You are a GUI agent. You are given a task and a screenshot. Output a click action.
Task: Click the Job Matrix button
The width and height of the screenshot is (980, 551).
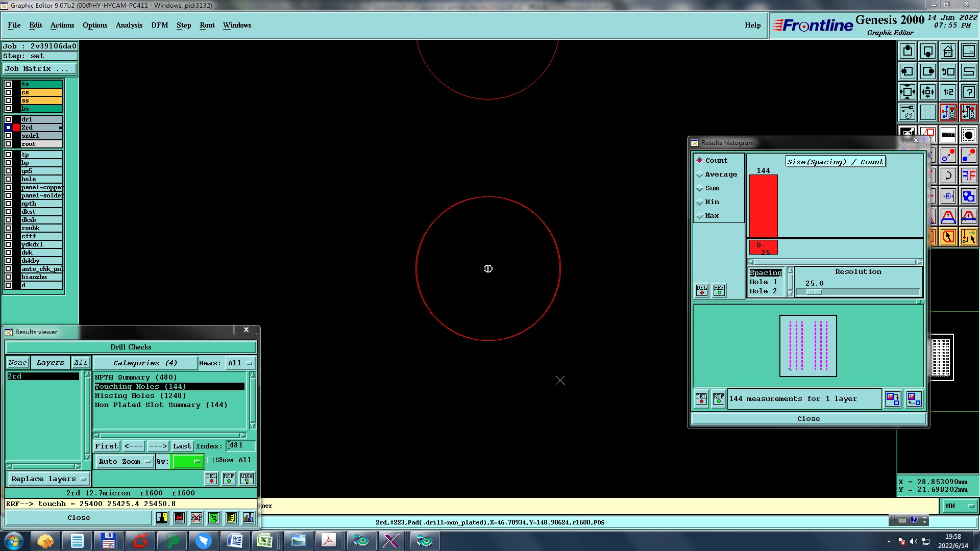pos(40,69)
